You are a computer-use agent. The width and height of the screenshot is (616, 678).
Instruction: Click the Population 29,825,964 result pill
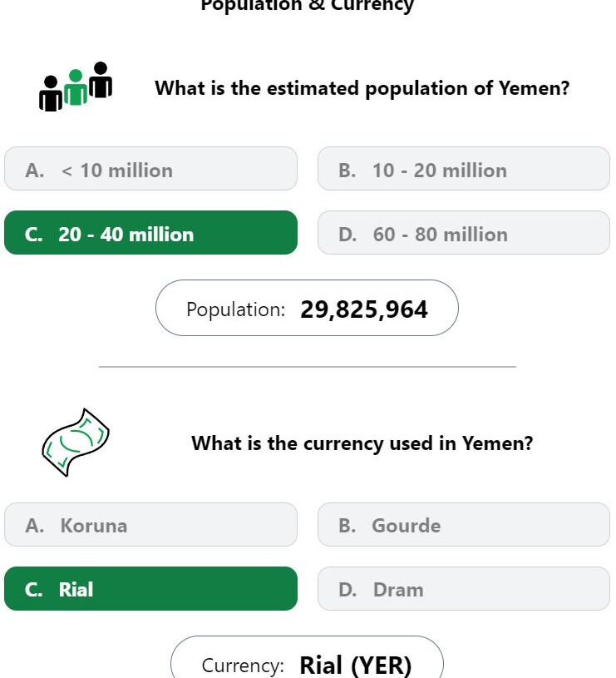pyautogui.click(x=307, y=308)
